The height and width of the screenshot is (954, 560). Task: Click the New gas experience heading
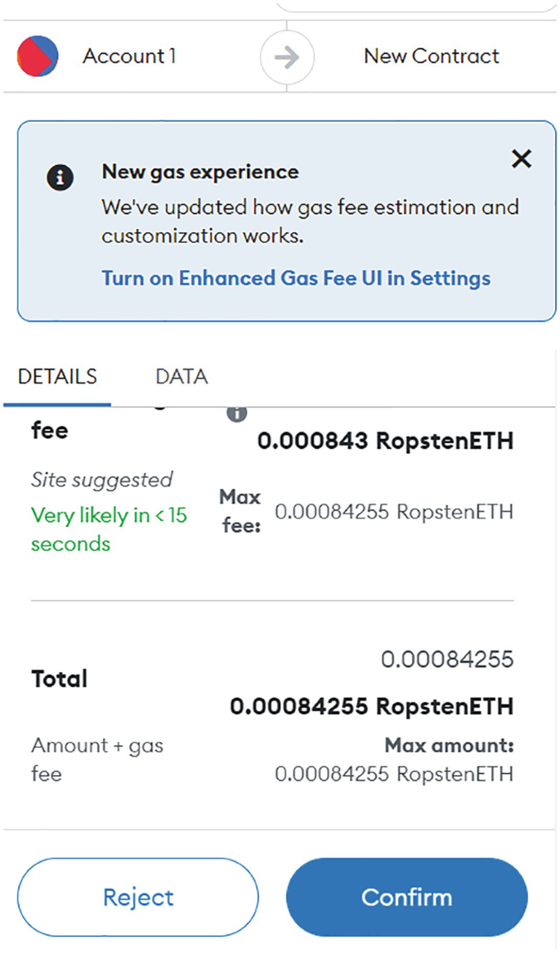200,172
